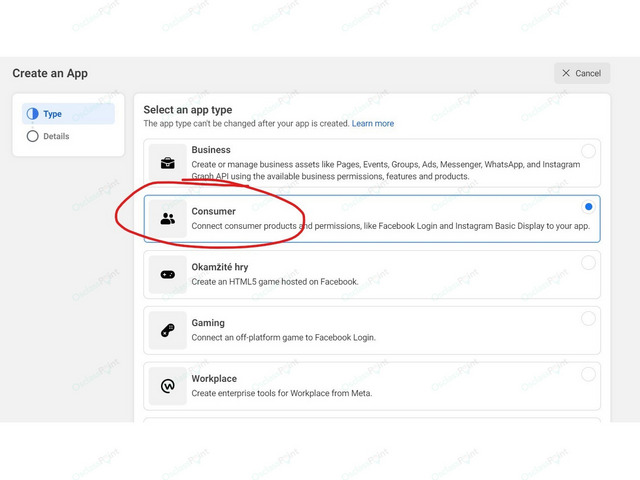
Task: Click the Type step progress icon
Action: 33,113
